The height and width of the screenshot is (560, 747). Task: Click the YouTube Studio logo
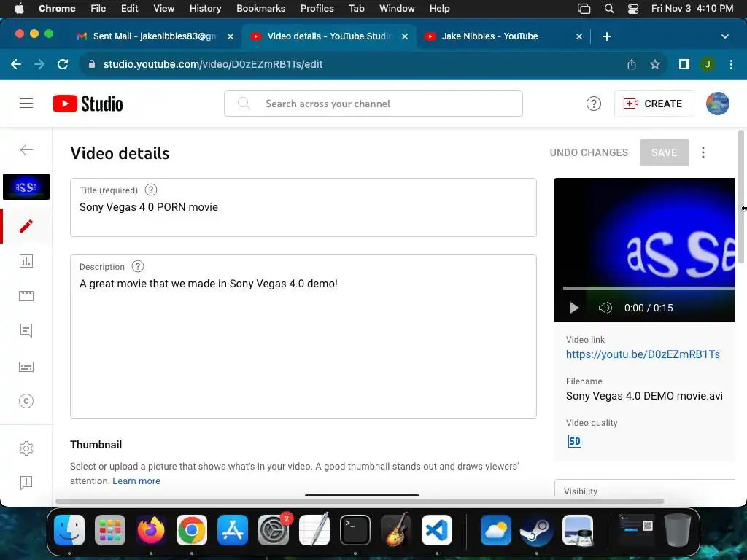click(88, 104)
